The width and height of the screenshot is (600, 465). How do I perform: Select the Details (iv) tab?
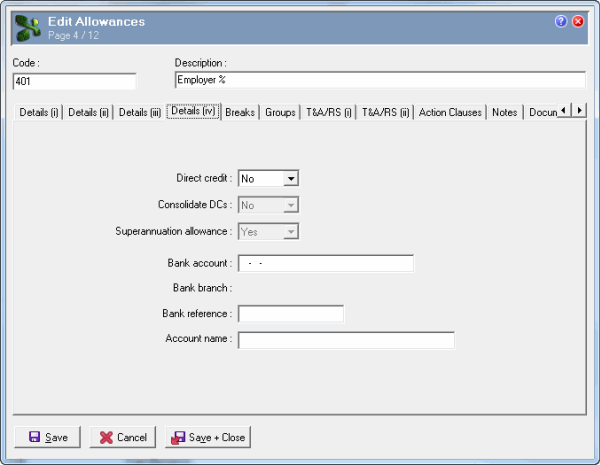(193, 111)
